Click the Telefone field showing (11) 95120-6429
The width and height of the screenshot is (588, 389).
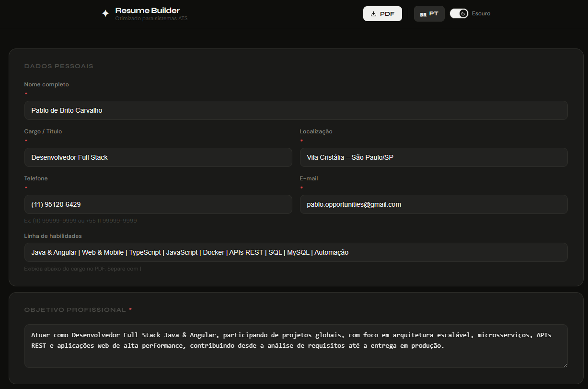click(158, 204)
